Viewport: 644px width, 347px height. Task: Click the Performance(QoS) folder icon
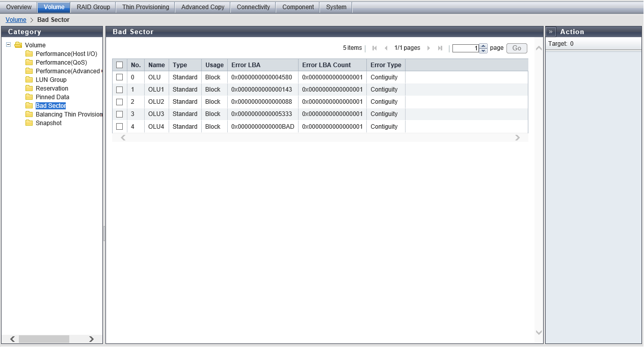[x=29, y=63]
